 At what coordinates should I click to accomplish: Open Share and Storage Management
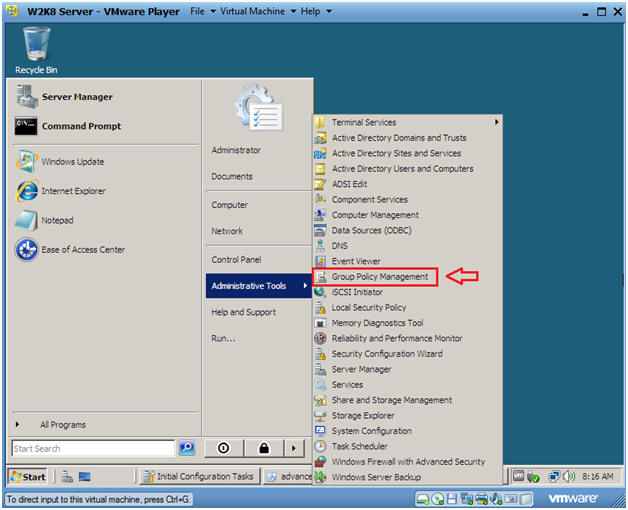coord(383,400)
